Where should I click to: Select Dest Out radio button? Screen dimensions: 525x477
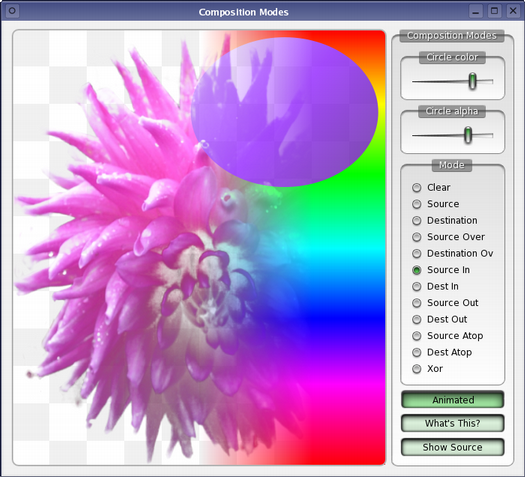[x=440, y=319]
